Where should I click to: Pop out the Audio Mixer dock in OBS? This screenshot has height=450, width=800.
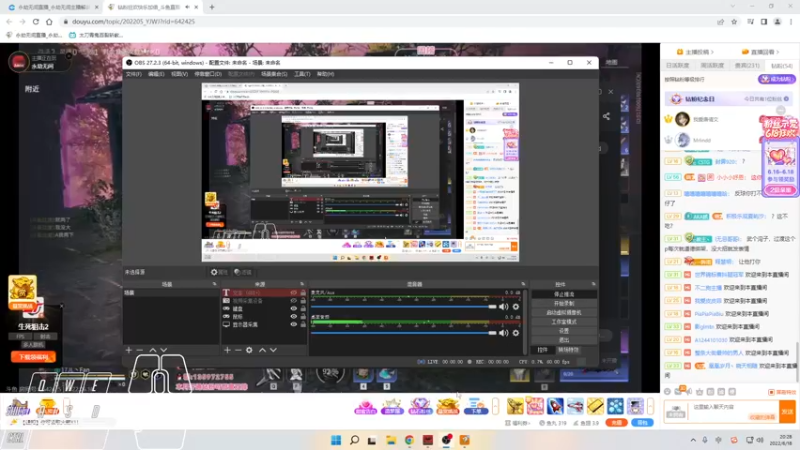(x=523, y=284)
